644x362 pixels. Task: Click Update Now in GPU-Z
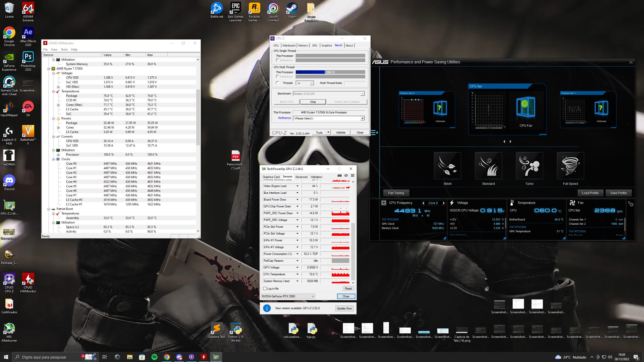(344, 308)
